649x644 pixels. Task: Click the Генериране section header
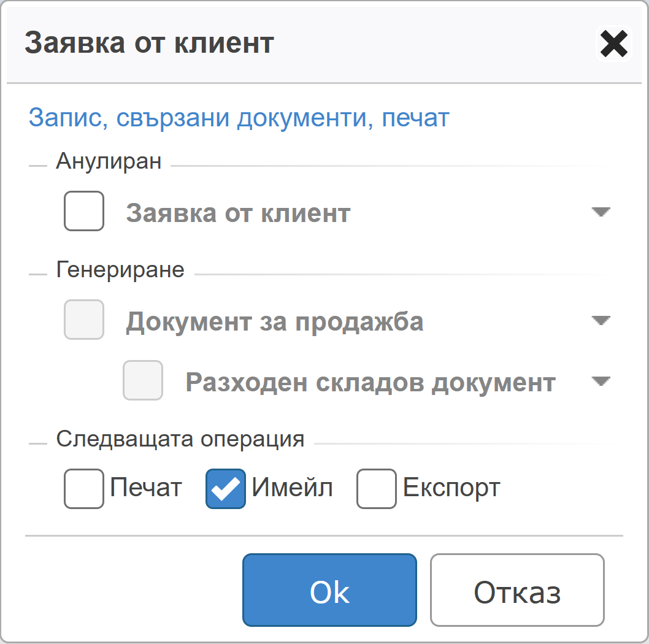[x=120, y=270]
